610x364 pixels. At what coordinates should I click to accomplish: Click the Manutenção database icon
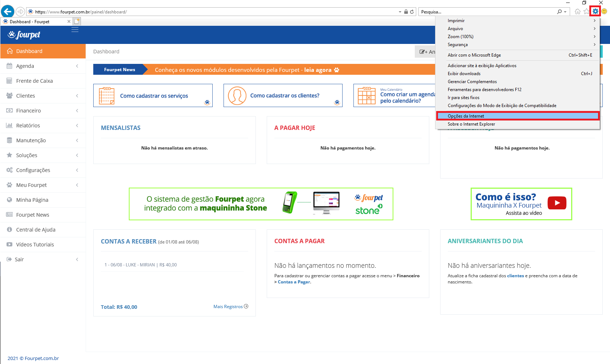(x=9, y=140)
